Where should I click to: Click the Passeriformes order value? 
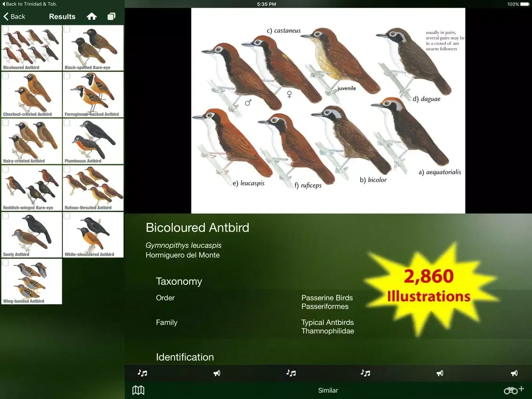pos(325,306)
